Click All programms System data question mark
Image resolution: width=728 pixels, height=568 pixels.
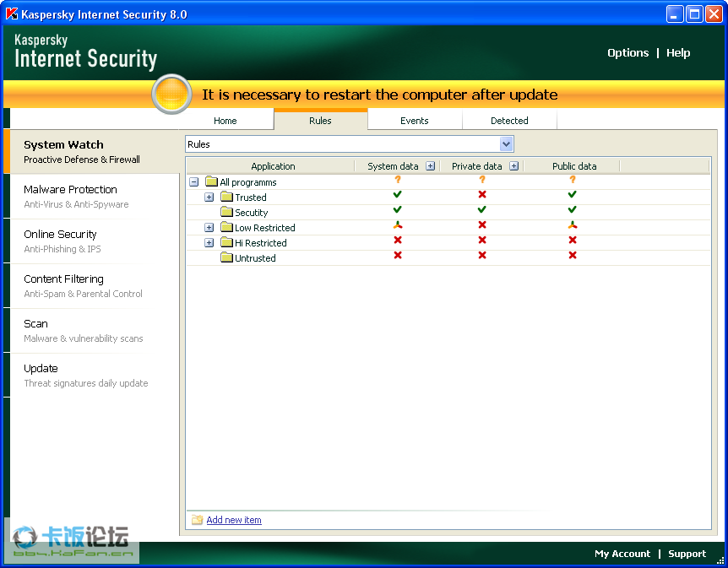(x=398, y=179)
